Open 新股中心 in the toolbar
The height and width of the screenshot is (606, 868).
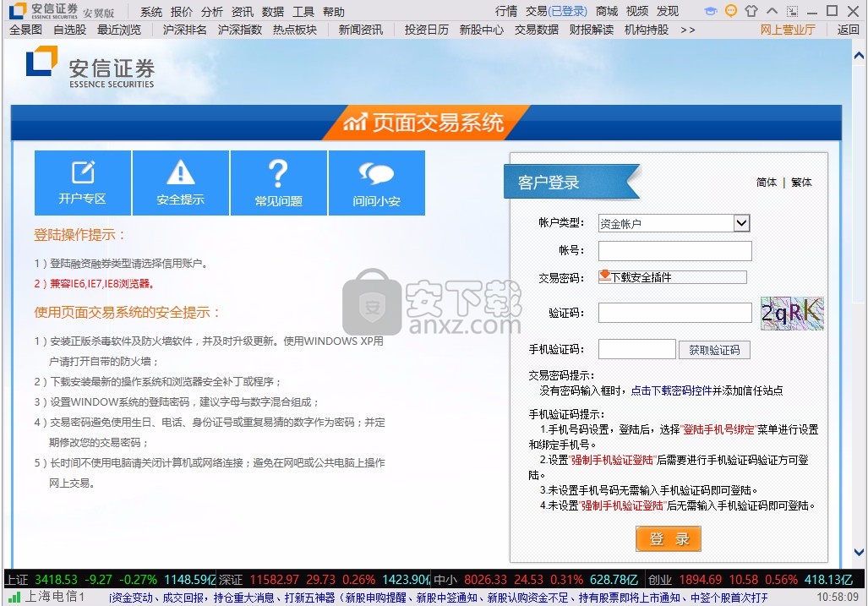(x=481, y=30)
